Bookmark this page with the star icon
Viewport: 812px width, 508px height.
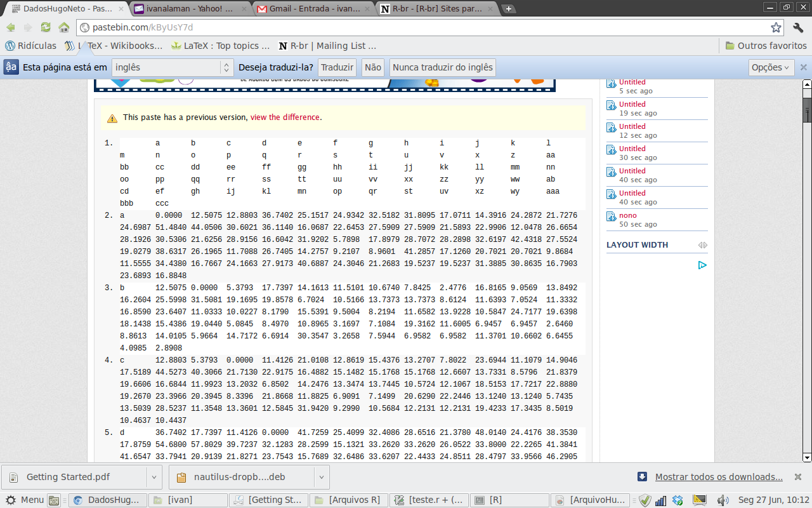[776, 27]
